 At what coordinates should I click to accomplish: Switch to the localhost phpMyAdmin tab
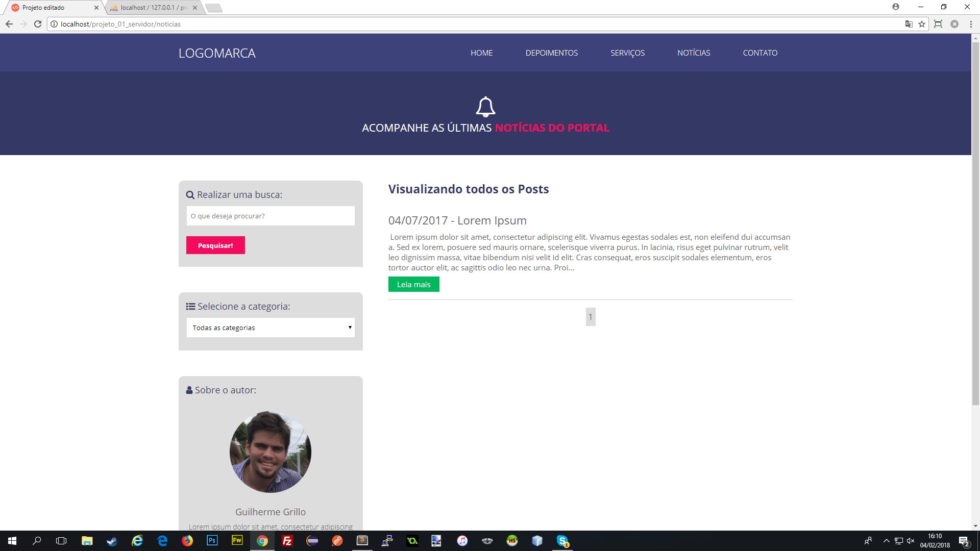[x=153, y=8]
